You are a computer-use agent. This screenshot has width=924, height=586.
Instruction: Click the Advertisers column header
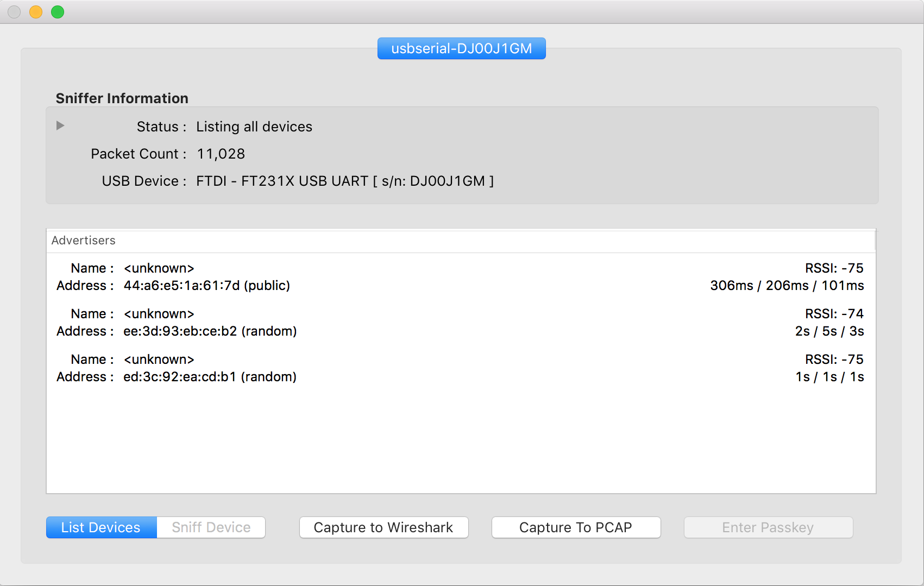tap(461, 241)
